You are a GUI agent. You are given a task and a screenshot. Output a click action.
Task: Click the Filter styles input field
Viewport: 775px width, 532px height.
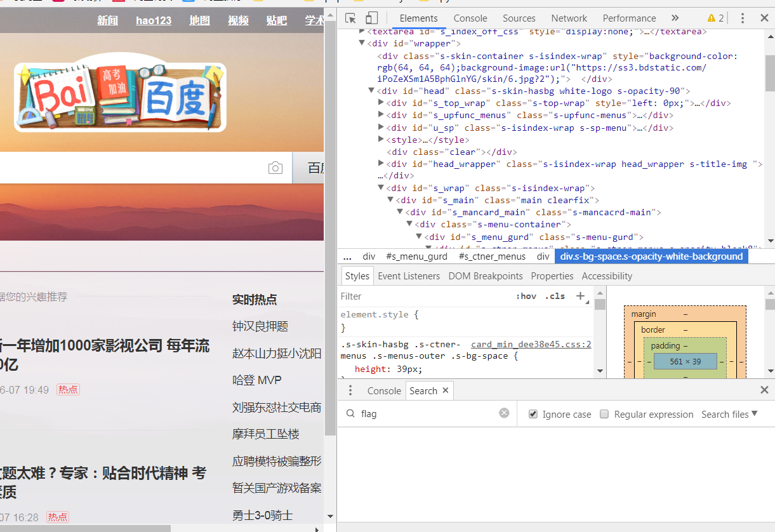419,296
